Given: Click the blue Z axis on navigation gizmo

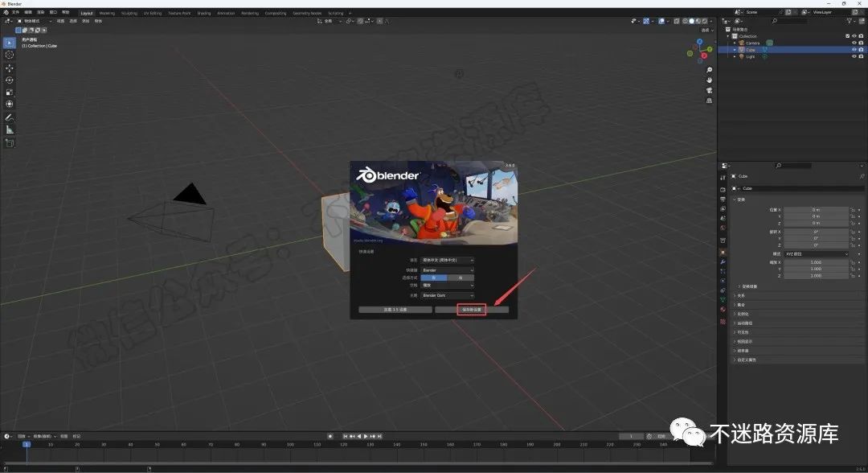Looking at the screenshot, I should tap(700, 42).
